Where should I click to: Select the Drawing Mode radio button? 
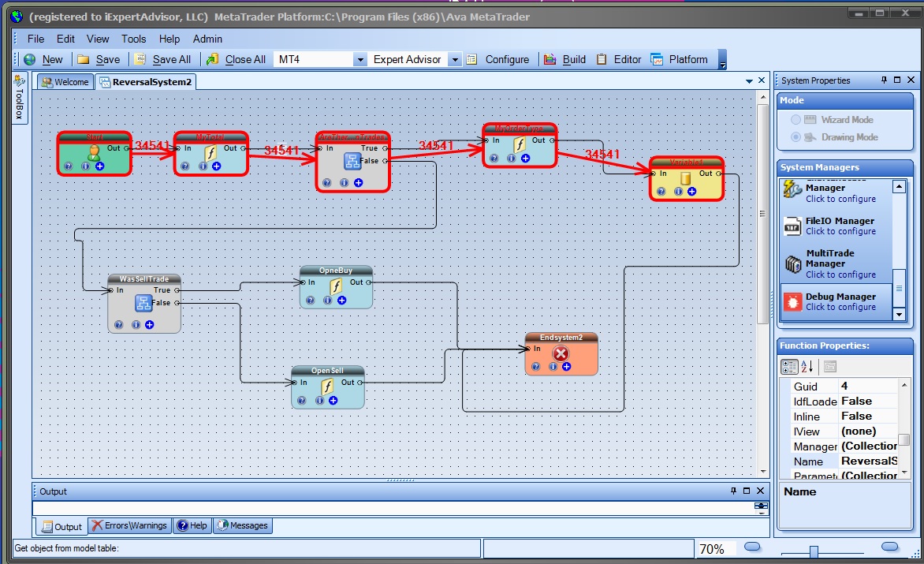(795, 136)
